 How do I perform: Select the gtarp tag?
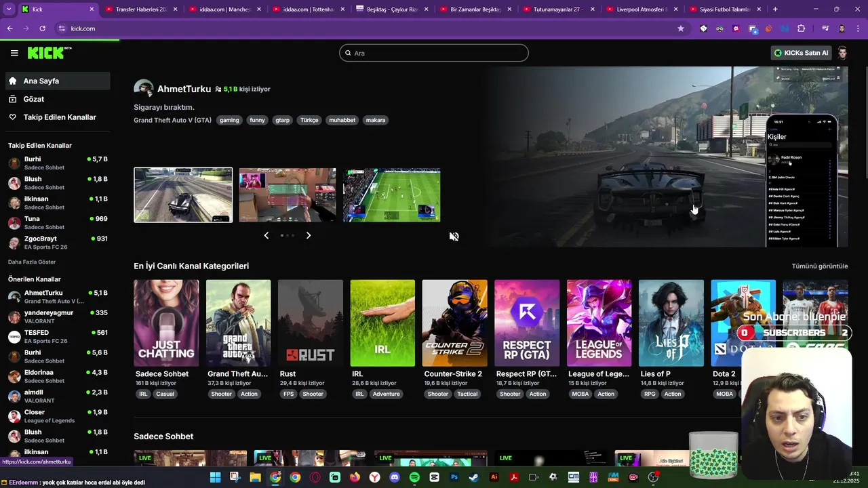282,120
